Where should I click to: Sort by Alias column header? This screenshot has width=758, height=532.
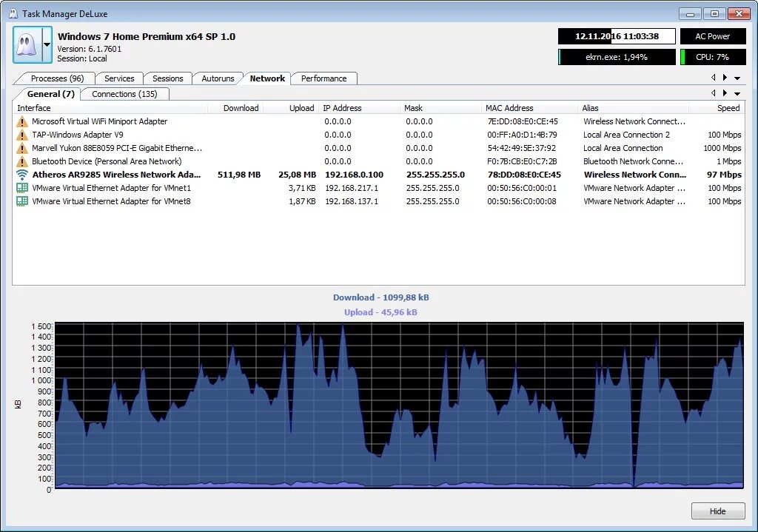click(x=634, y=108)
